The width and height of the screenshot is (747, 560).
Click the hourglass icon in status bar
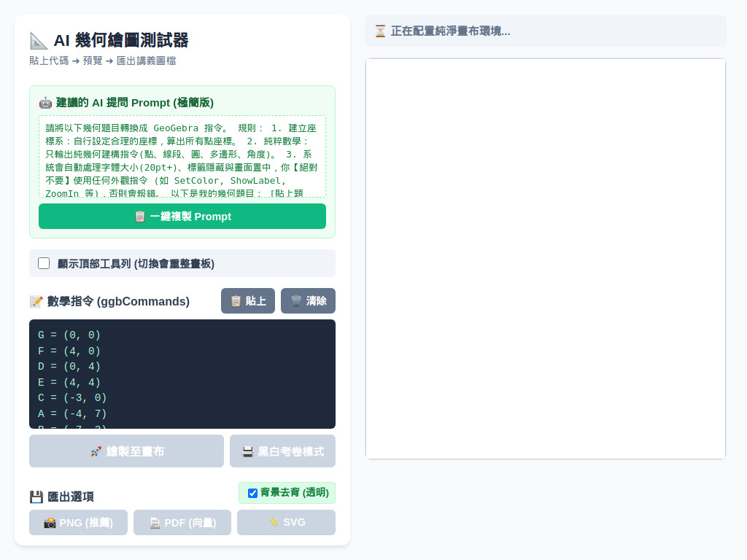[380, 31]
